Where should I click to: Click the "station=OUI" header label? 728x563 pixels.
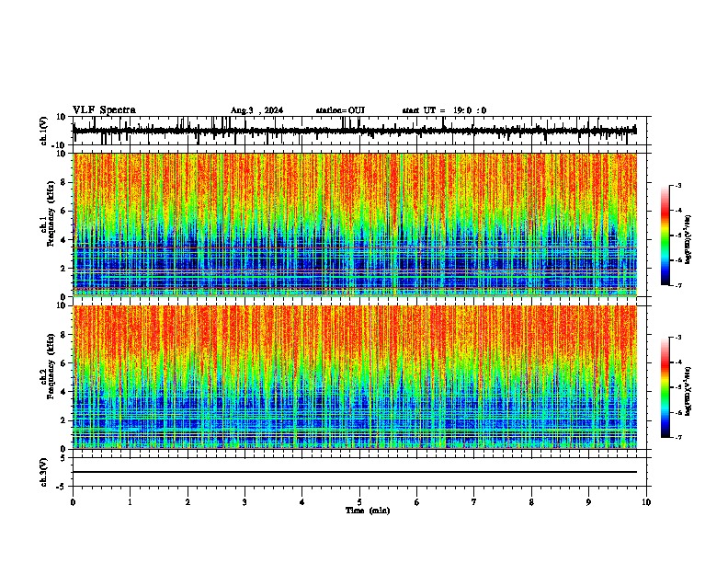click(340, 110)
